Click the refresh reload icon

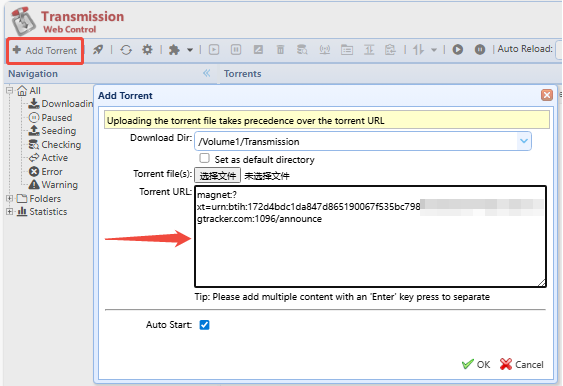point(126,50)
